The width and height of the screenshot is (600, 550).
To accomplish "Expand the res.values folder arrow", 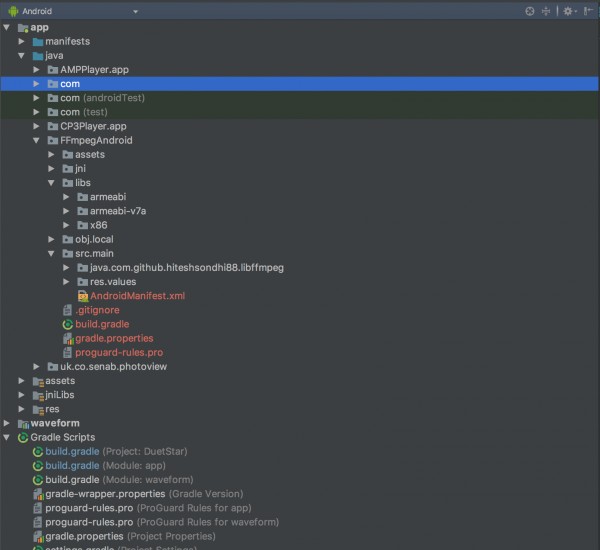I will pos(66,282).
